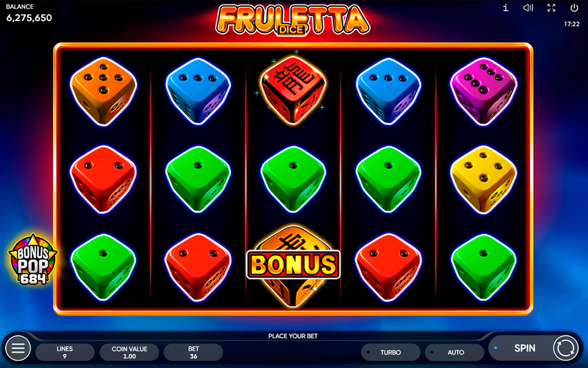Click the circular spin arrows icon
This screenshot has width=588, height=368.
pos(566,348)
